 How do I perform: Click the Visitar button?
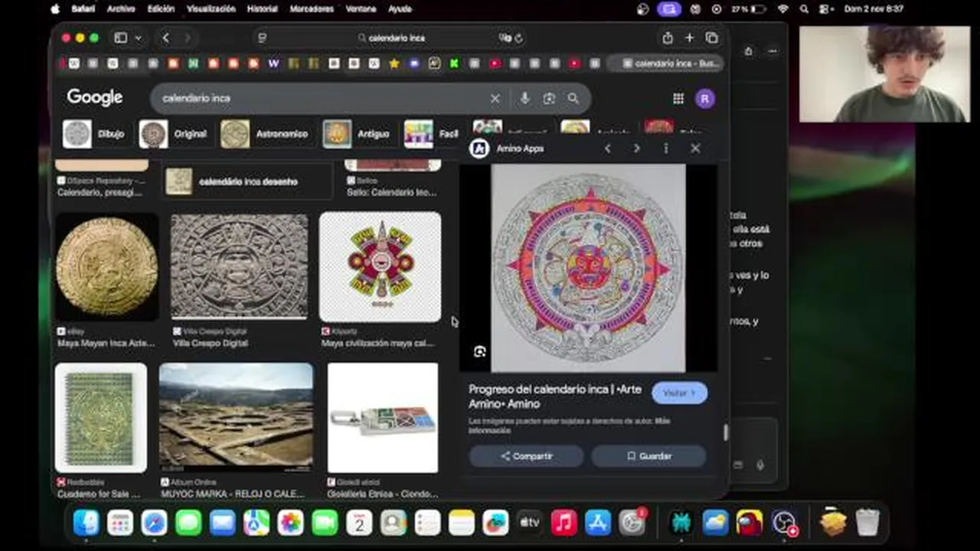[679, 393]
